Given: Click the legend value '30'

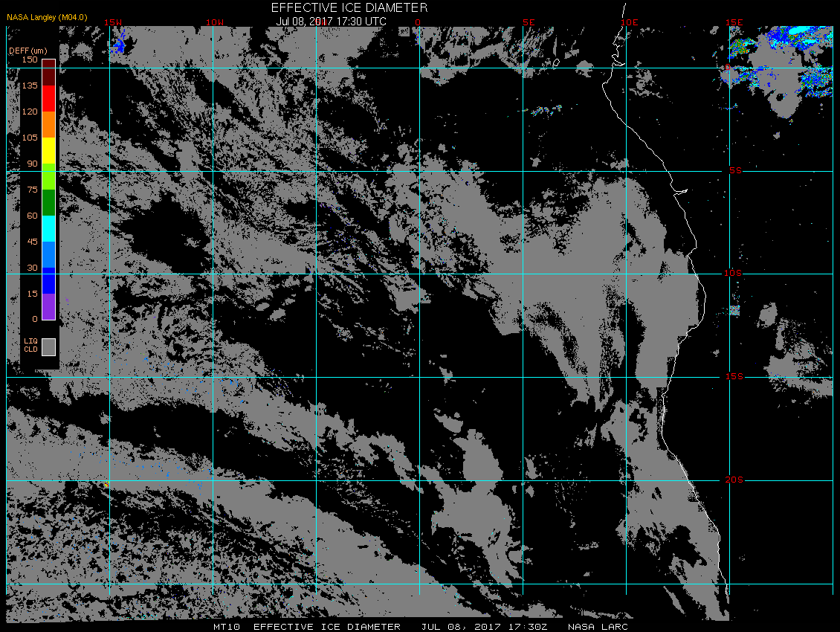Looking at the screenshot, I should point(33,268).
